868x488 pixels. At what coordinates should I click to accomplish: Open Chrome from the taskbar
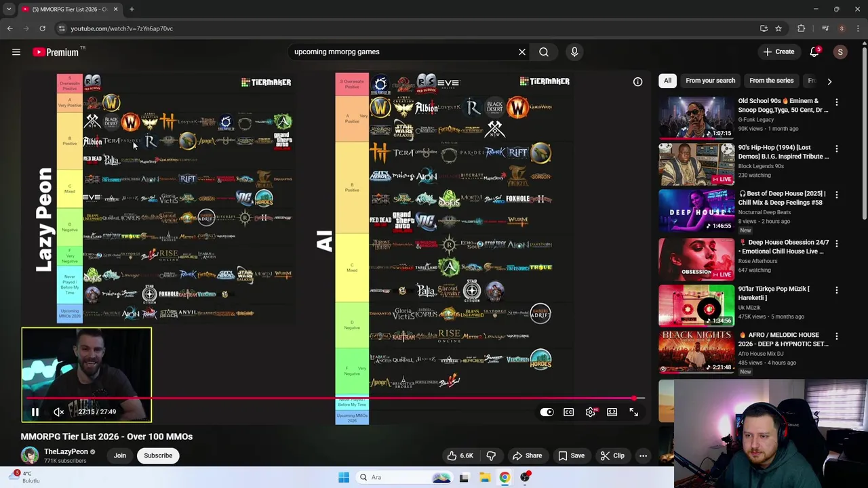[505, 477]
